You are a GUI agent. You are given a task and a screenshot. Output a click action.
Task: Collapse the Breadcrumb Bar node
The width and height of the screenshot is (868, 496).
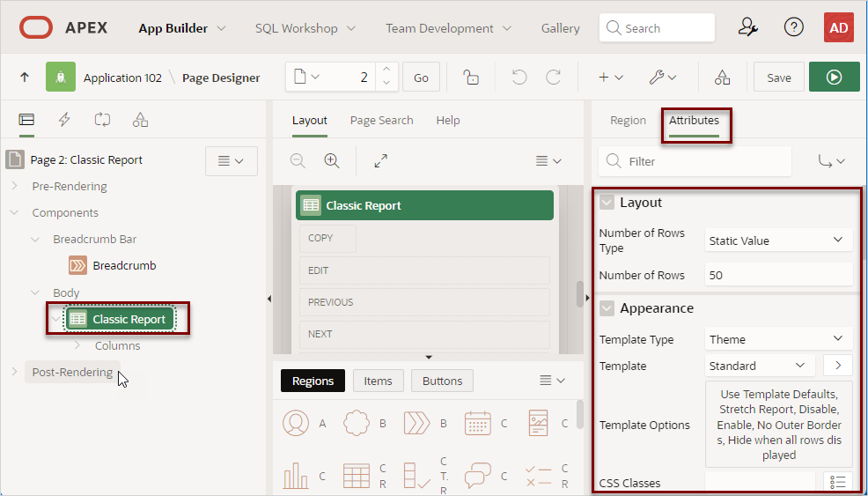[35, 240]
